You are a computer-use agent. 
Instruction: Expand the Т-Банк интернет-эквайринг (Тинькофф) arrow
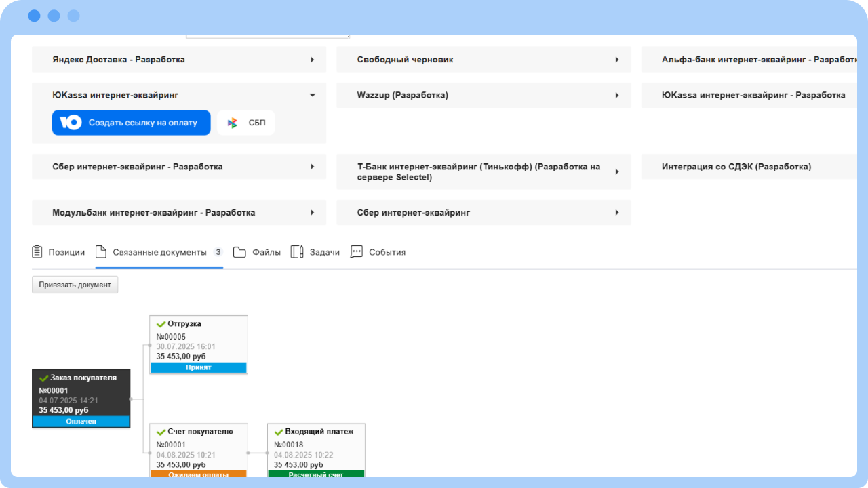point(617,172)
